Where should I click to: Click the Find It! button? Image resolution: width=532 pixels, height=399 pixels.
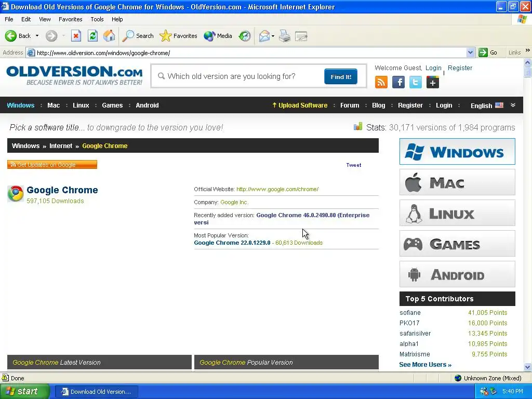click(x=341, y=77)
